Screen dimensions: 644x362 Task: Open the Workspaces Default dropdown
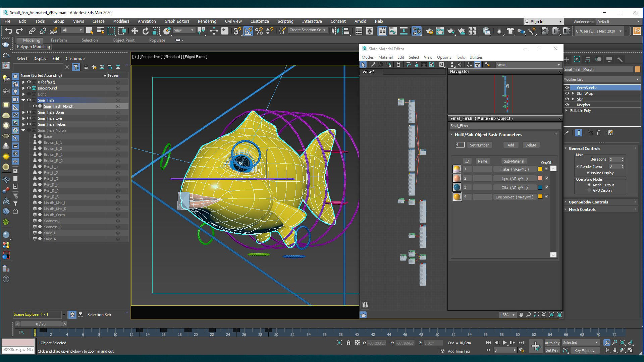[618, 22]
